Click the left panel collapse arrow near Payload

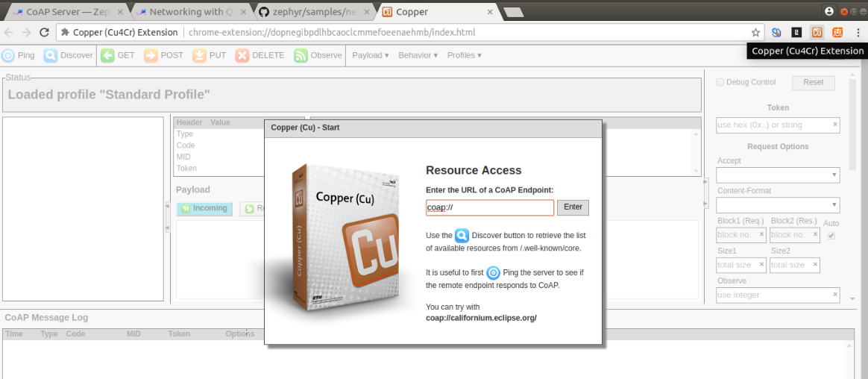click(x=167, y=206)
